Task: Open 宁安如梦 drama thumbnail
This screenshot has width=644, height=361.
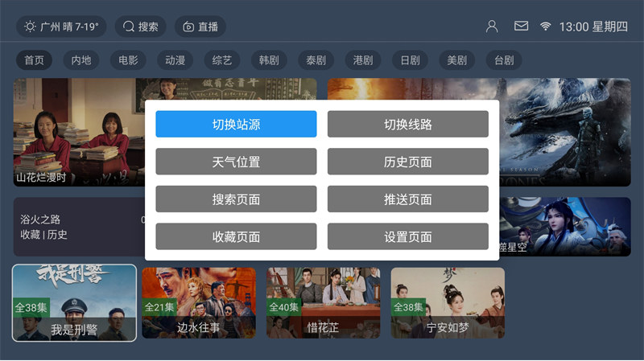Action: 448,303
